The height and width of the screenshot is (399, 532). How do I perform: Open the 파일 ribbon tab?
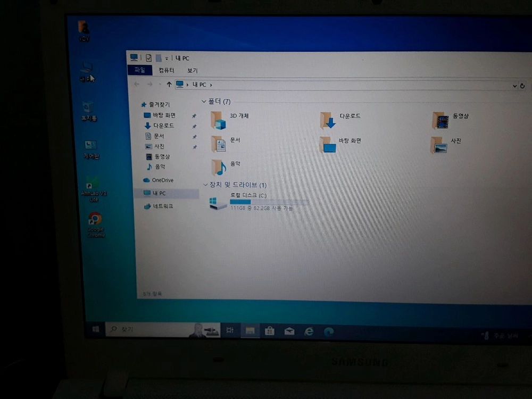[139, 70]
